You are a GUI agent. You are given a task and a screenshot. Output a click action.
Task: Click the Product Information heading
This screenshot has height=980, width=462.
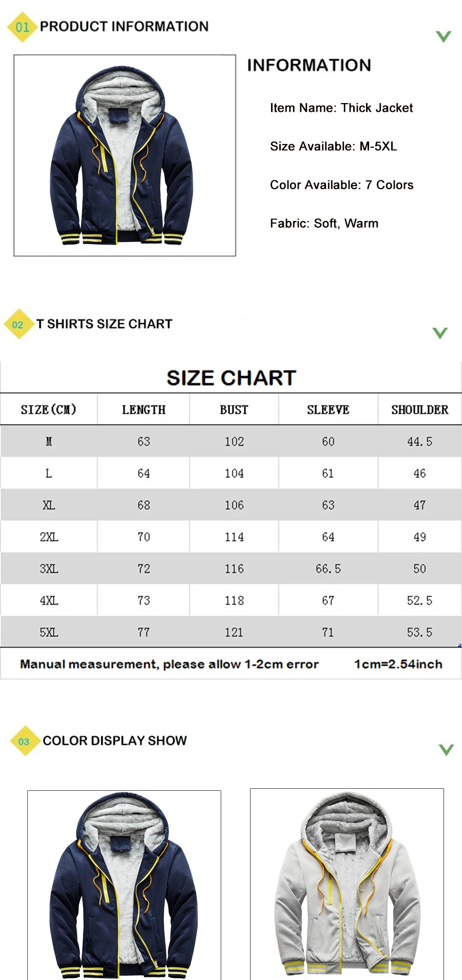tap(124, 27)
